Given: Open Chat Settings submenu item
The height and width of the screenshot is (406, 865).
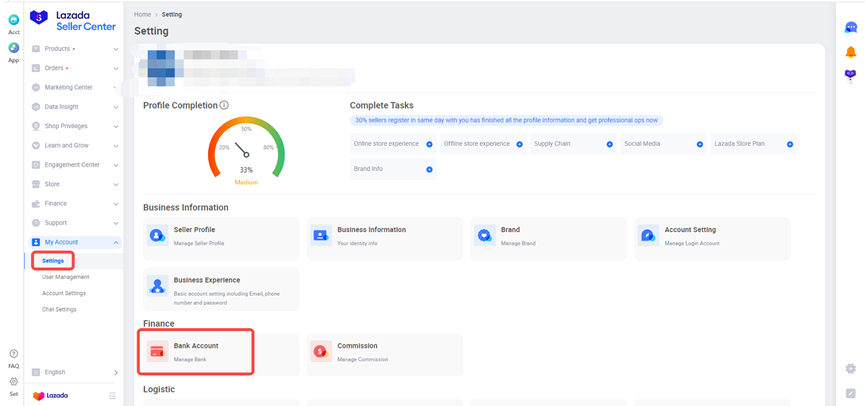Looking at the screenshot, I should [59, 309].
